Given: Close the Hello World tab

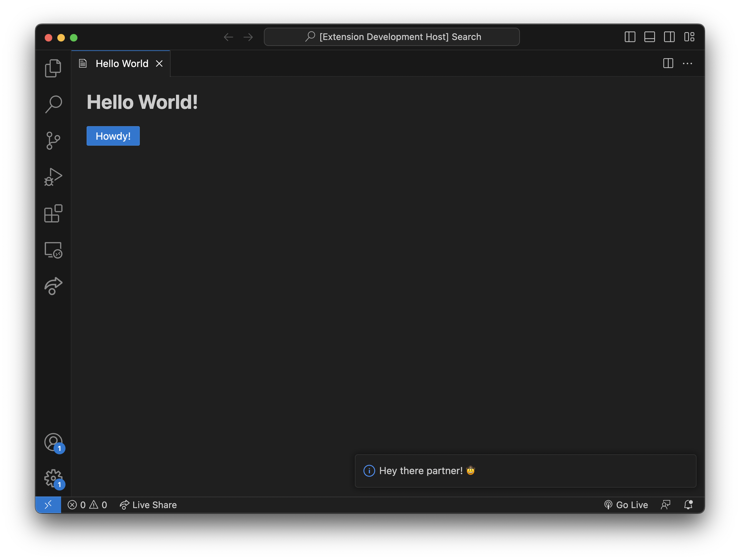Looking at the screenshot, I should tap(159, 64).
